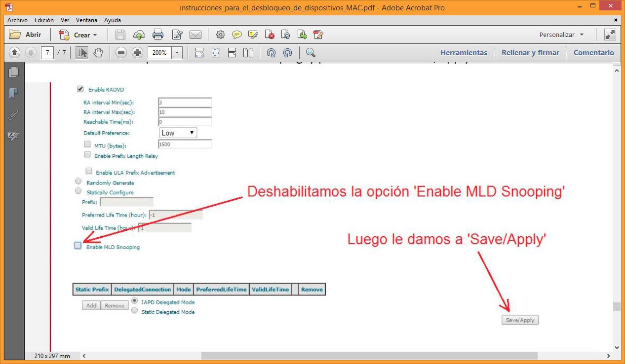Select the Hand pan tool

98,52
